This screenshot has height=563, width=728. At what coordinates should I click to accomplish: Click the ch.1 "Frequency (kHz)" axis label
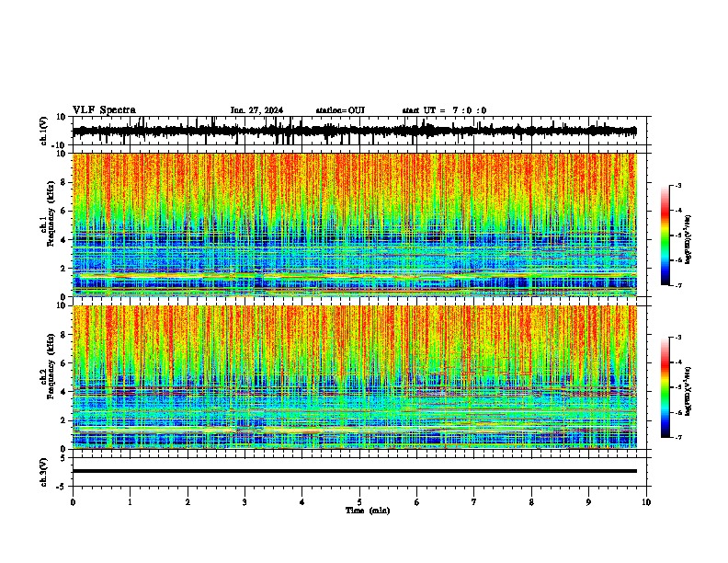point(51,214)
